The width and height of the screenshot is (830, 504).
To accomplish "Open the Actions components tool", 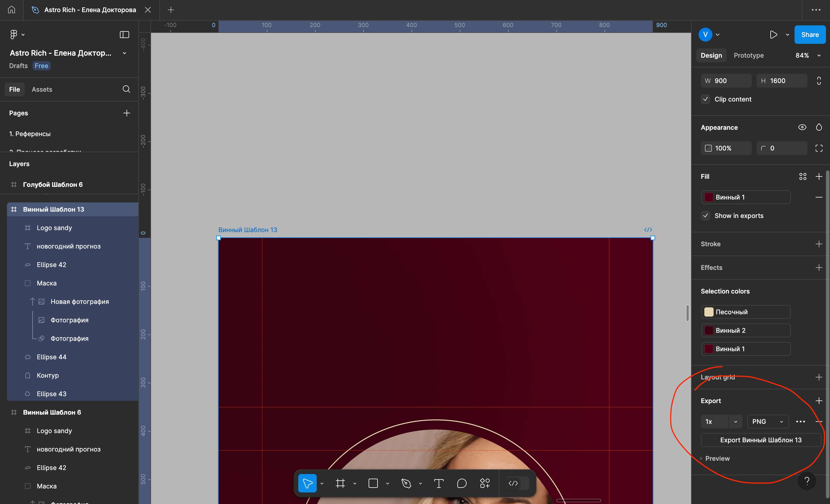I will click(x=485, y=484).
